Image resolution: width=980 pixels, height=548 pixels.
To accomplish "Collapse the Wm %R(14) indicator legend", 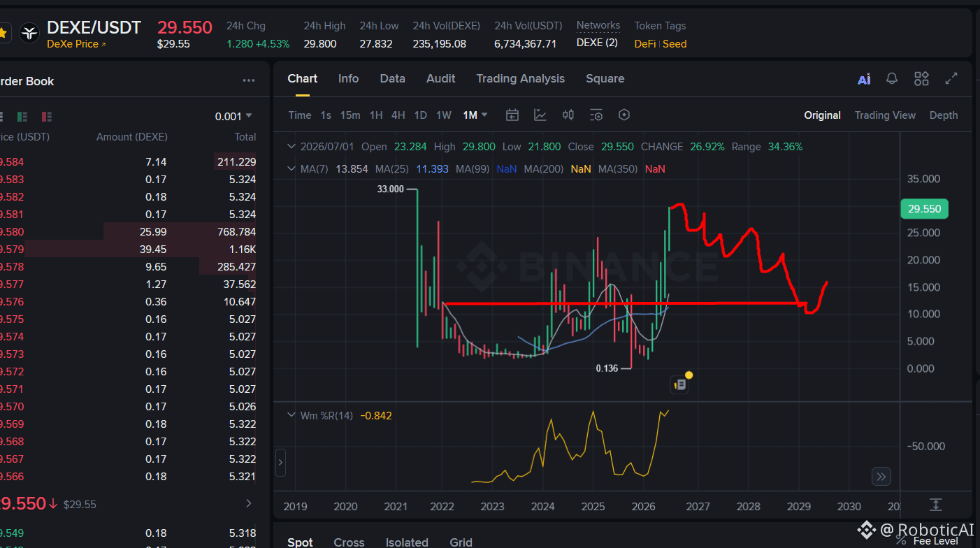I will [x=291, y=416].
